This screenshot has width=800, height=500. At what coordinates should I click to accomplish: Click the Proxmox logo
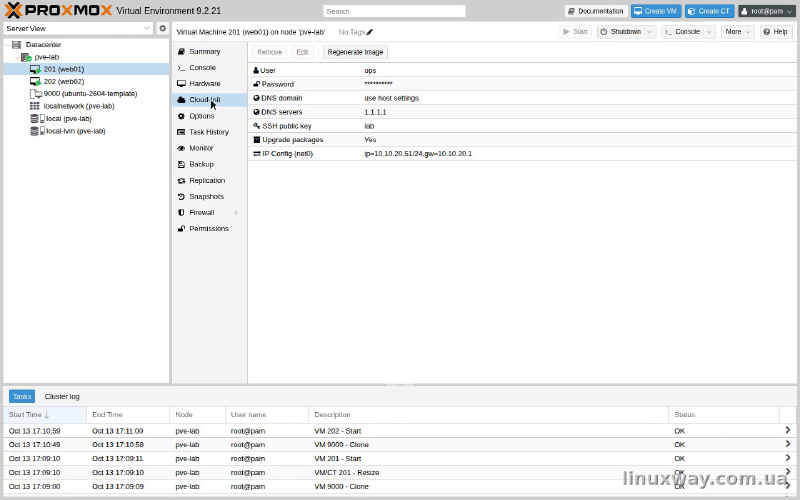[58, 10]
